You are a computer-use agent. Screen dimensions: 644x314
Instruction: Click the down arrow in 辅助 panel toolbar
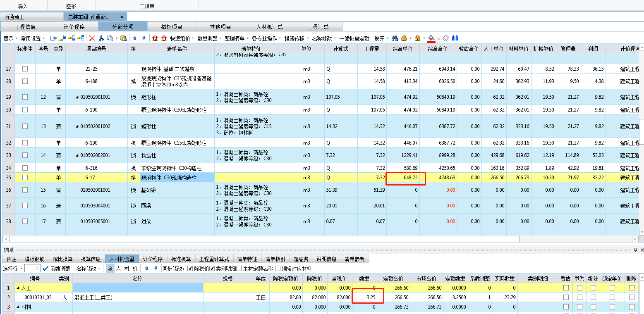click(x=156, y=268)
